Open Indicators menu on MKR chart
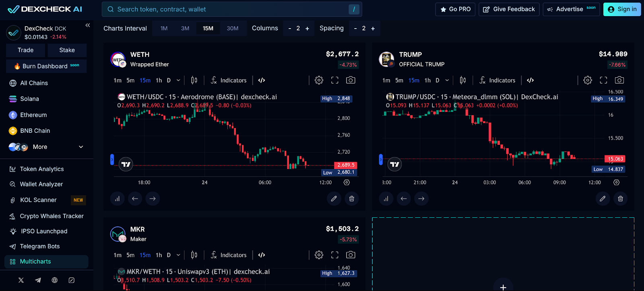This screenshot has height=291, width=644. [229, 255]
